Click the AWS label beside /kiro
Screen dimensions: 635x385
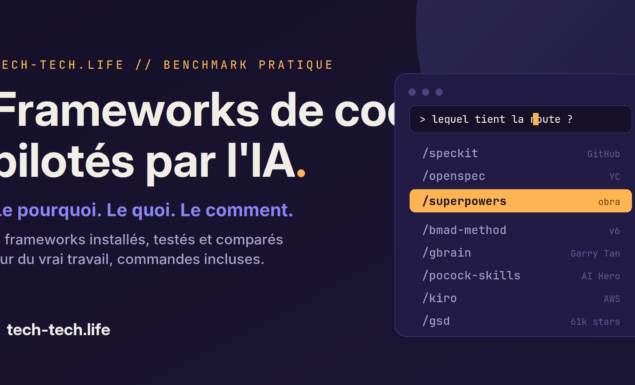tap(612, 299)
